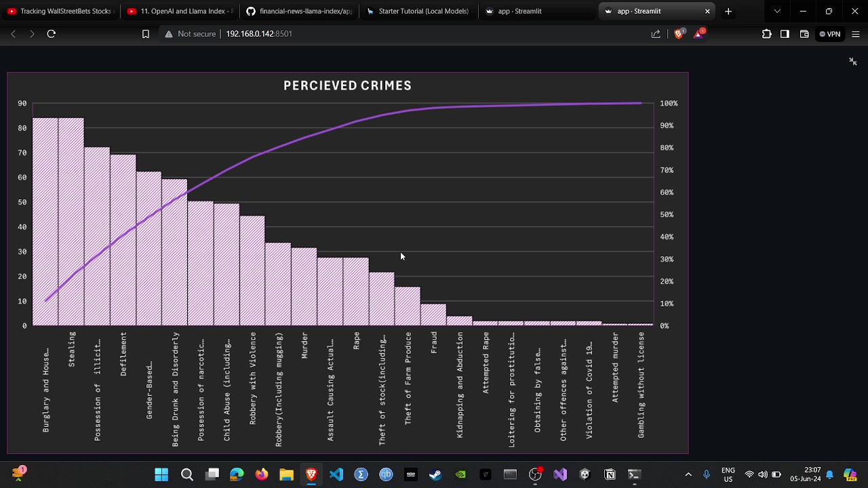This screenshot has width=868, height=488.
Task: Open network volume battery quick settings
Action: point(763,474)
